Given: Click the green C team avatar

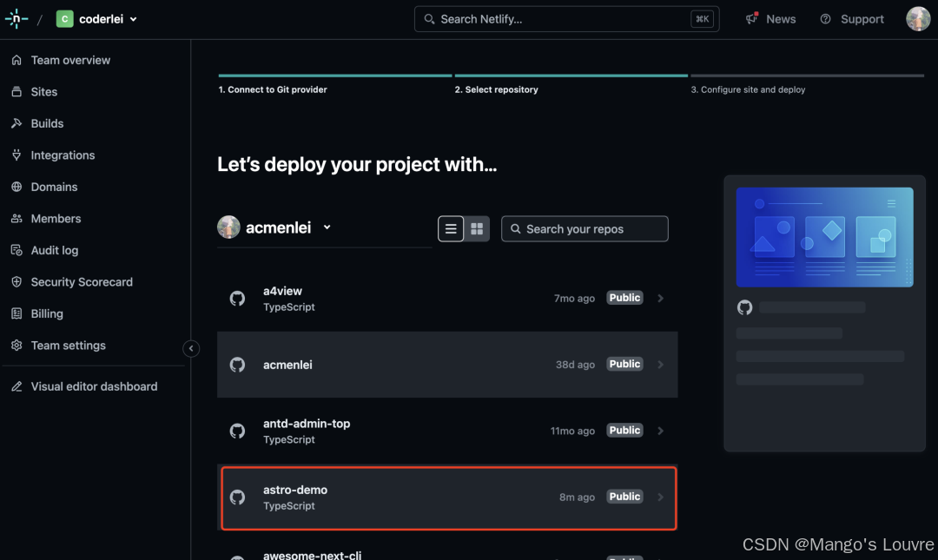Looking at the screenshot, I should 64,19.
